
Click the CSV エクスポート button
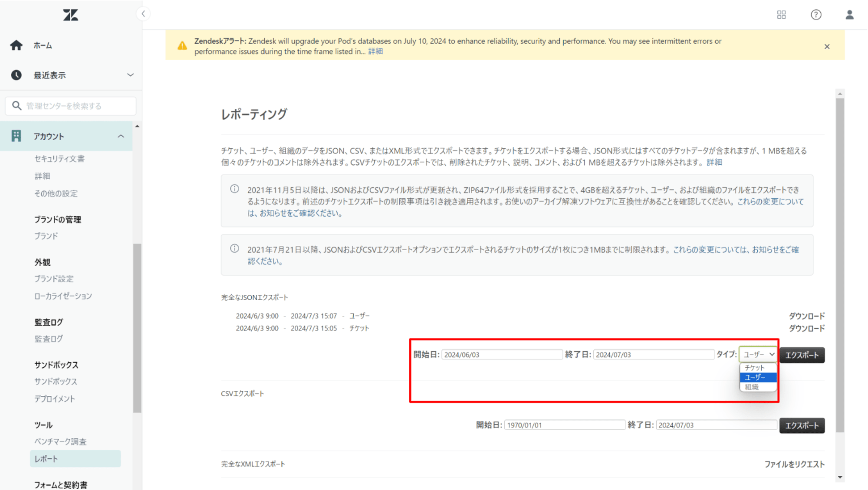click(x=802, y=425)
